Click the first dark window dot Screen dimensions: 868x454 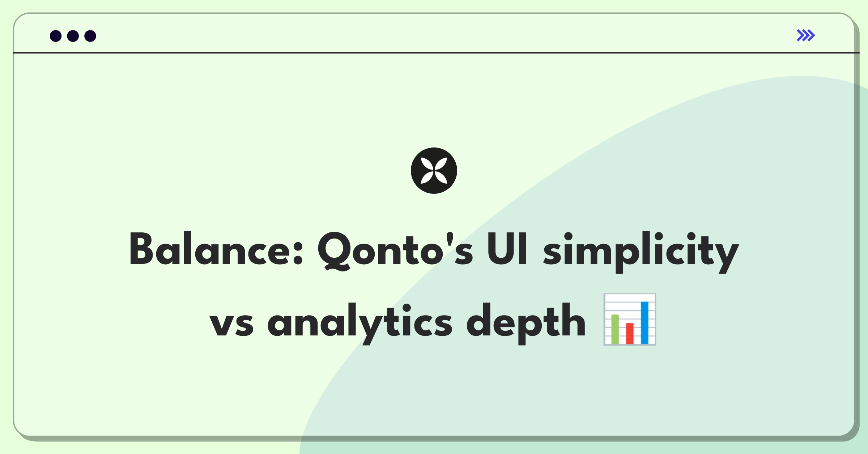pyautogui.click(x=56, y=36)
